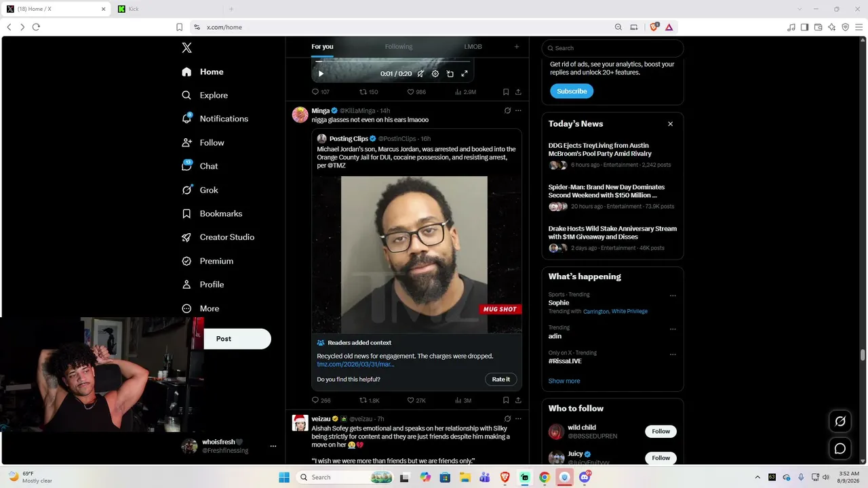This screenshot has width=868, height=488.
Task: Switch to the LMOB tab
Action: [473, 47]
